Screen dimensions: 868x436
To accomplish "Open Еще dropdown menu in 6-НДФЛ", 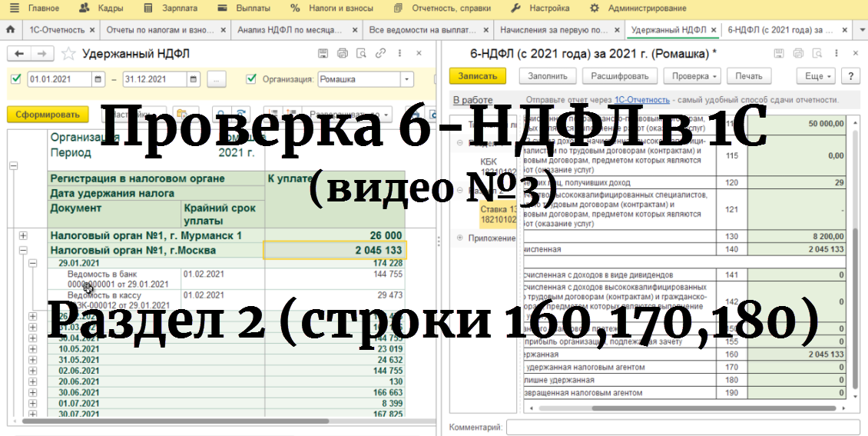I will pos(816,76).
